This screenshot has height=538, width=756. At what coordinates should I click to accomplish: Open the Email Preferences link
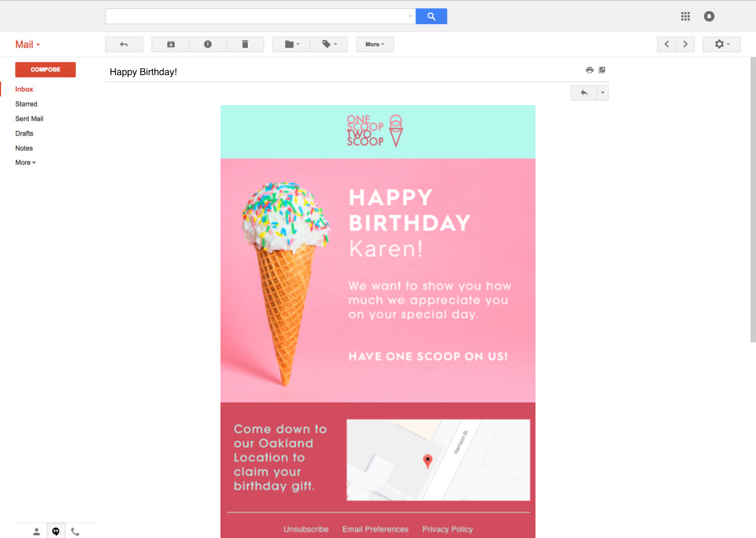click(x=375, y=529)
